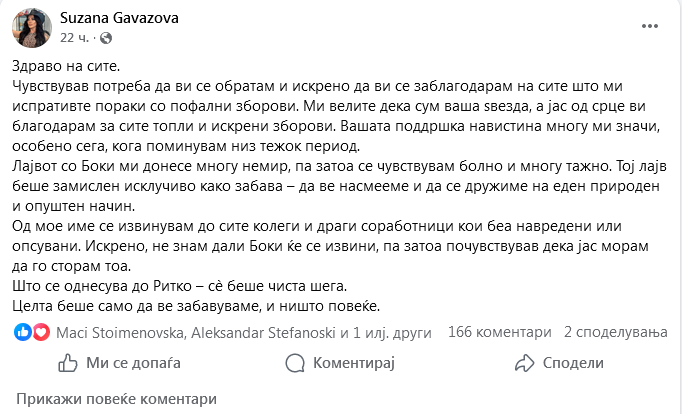Click the "Целта беше само" closing line

click(196, 305)
